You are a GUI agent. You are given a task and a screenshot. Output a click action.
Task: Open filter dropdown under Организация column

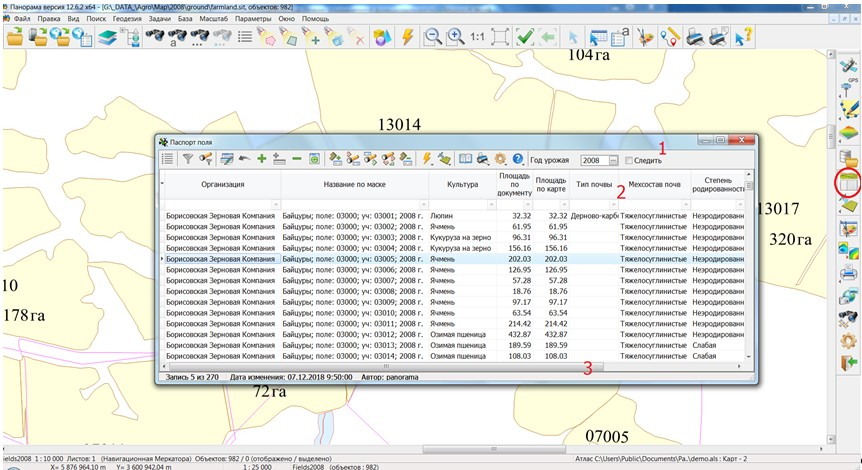(x=276, y=204)
